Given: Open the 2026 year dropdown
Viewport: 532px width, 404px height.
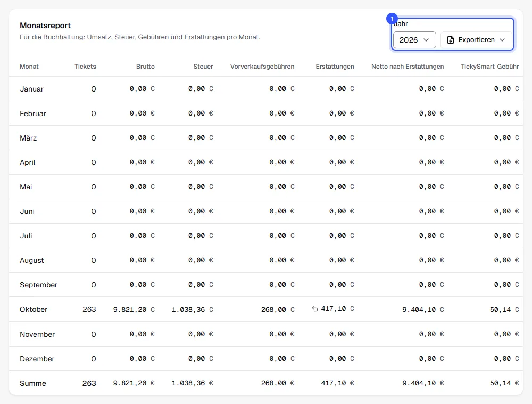Looking at the screenshot, I should [x=414, y=40].
